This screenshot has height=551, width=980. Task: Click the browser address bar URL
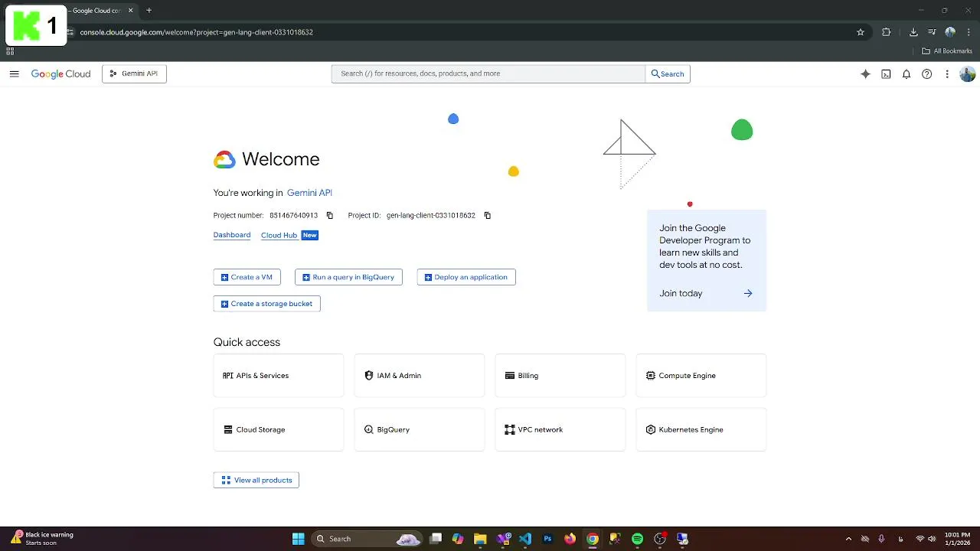(197, 32)
